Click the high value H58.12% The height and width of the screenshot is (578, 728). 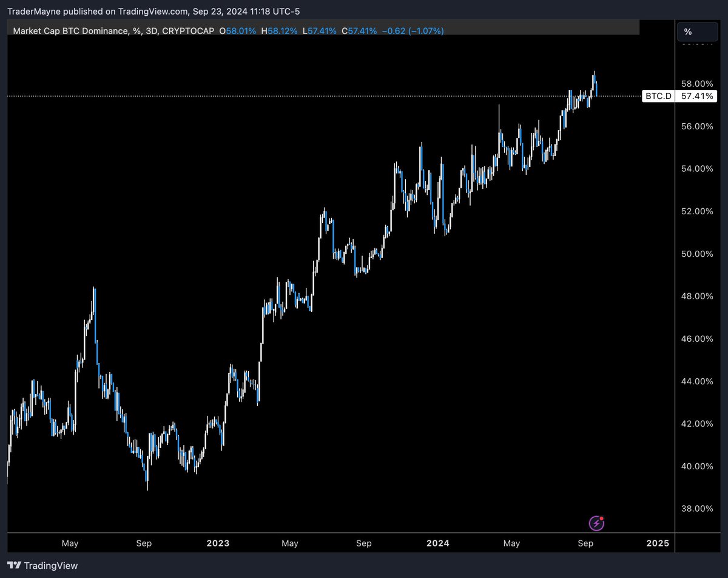[x=280, y=30]
